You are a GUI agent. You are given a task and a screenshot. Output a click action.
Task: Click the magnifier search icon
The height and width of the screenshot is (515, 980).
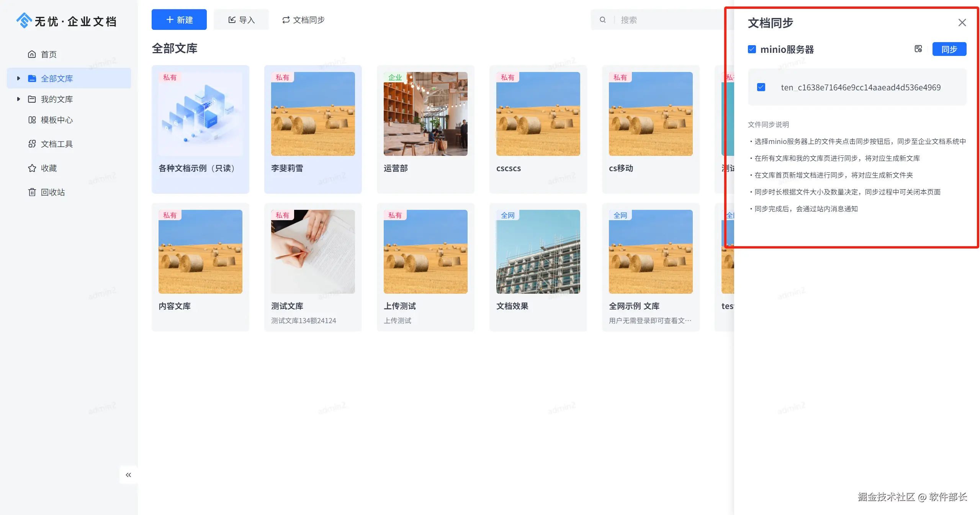(x=602, y=20)
